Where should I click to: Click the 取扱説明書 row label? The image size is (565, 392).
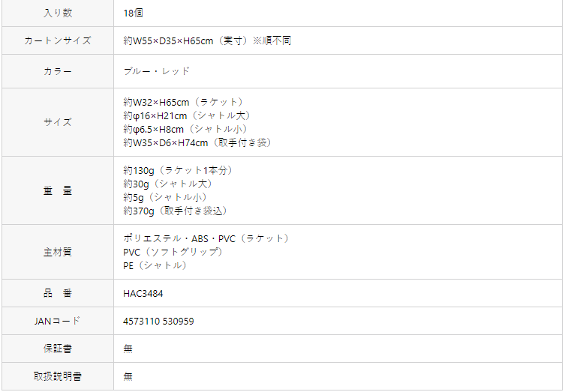point(58,376)
